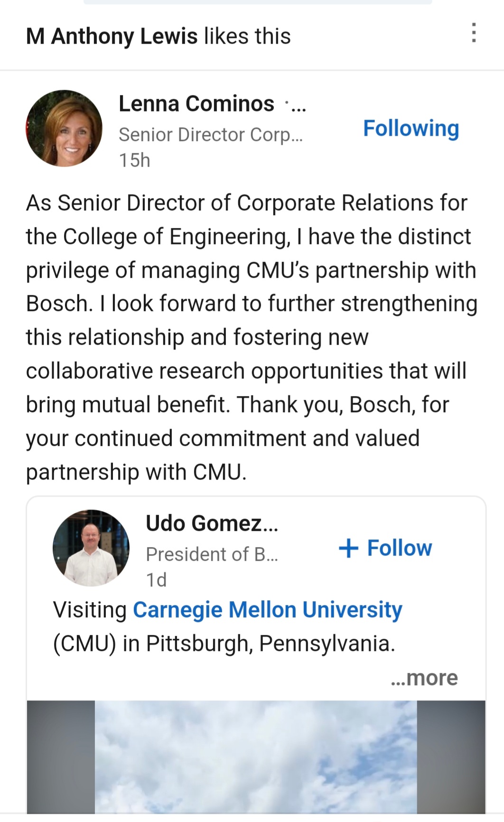Open Lenna's post text about Bosch partnership
The image size is (504, 822).
(252, 337)
